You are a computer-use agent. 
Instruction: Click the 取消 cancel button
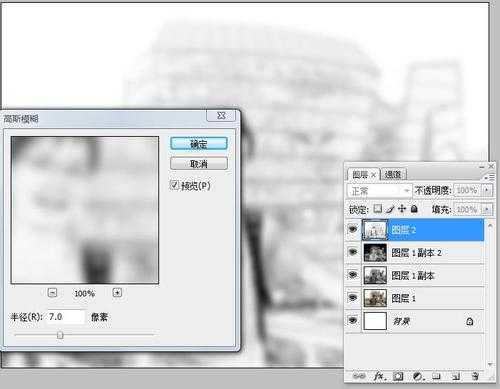coord(199,164)
